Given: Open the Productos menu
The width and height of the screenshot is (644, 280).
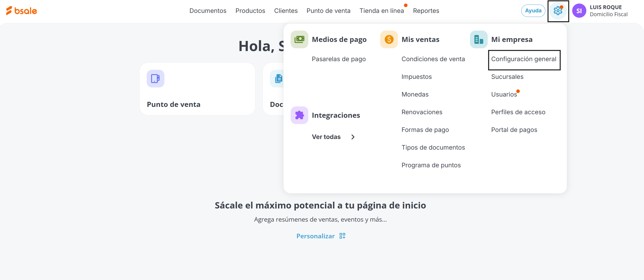Looking at the screenshot, I should click(x=250, y=11).
